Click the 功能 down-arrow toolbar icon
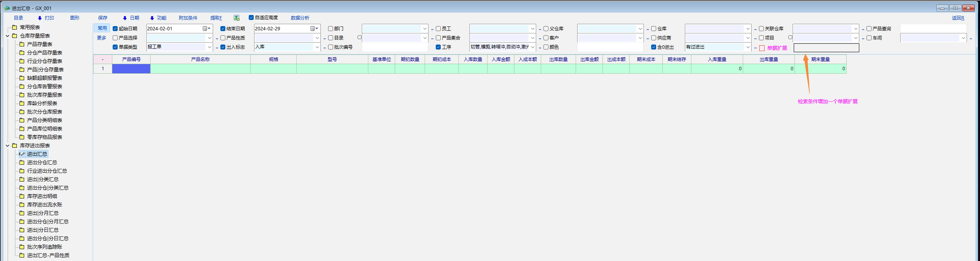The width and height of the screenshot is (980, 261). click(152, 18)
